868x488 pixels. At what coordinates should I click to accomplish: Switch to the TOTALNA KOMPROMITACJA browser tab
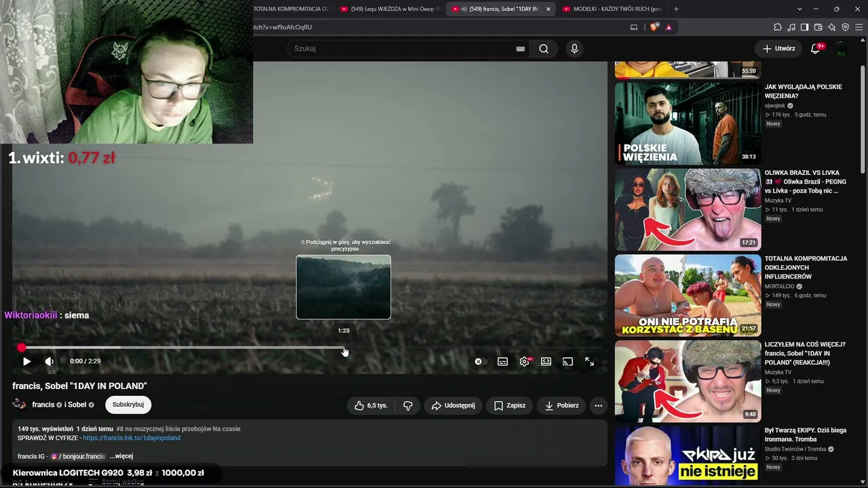292,9
